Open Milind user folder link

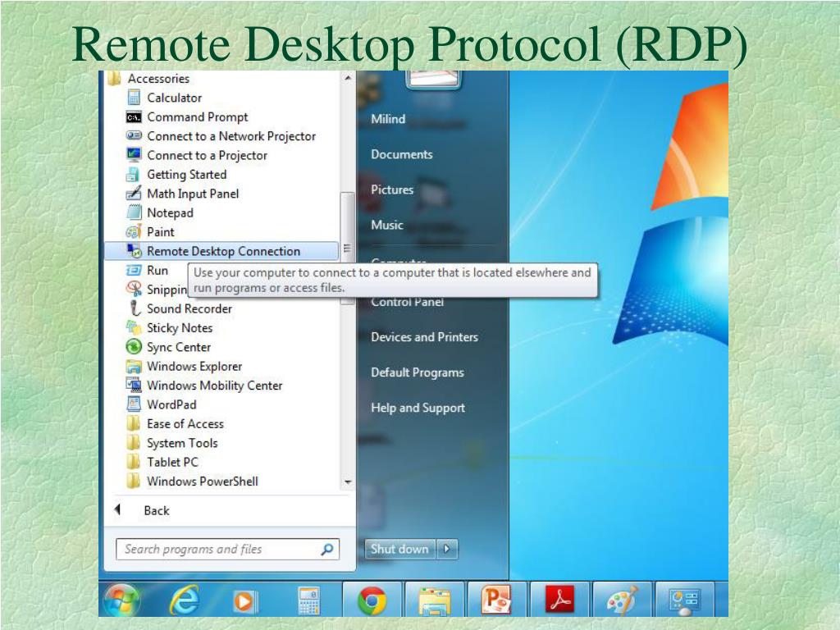[388, 119]
